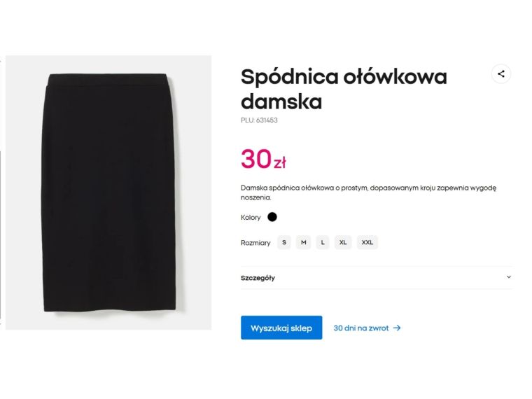Viewport: 532px width, 399px height.
Task: Click the share icon
Action: click(x=500, y=73)
